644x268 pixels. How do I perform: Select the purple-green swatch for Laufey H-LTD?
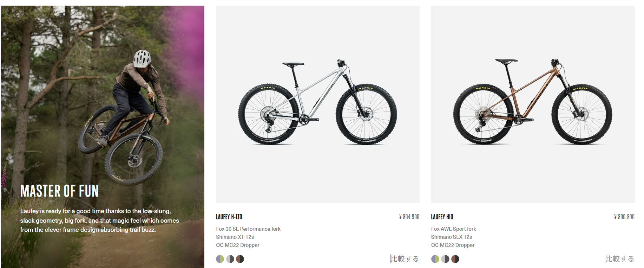pyautogui.click(x=220, y=259)
